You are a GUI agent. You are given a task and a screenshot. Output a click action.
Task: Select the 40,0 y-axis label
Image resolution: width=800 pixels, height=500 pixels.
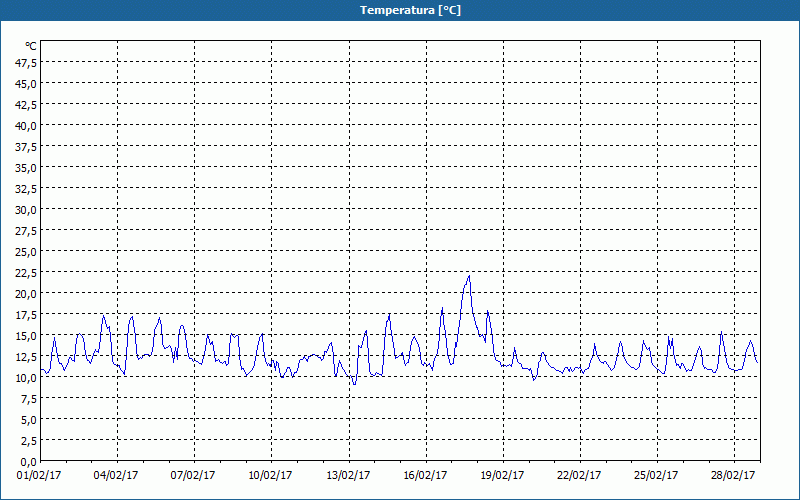(27, 126)
